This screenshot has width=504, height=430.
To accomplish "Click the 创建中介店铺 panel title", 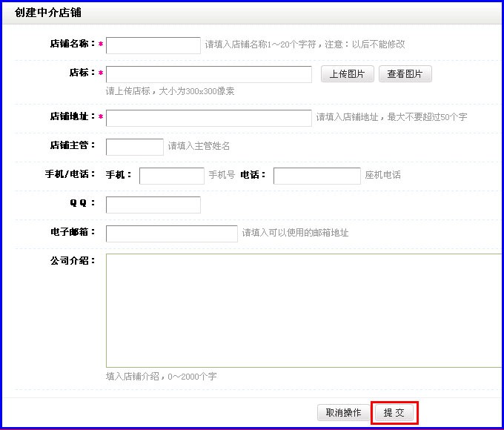I will click(x=48, y=13).
